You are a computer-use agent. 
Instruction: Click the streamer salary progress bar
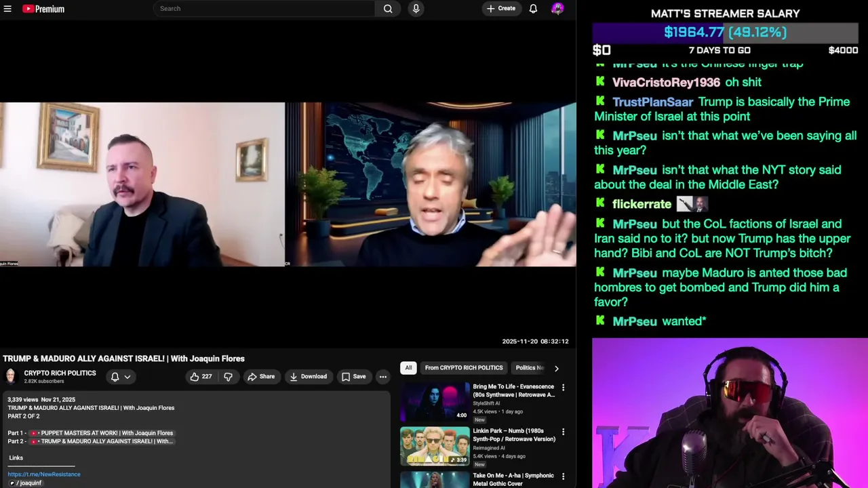coord(725,33)
